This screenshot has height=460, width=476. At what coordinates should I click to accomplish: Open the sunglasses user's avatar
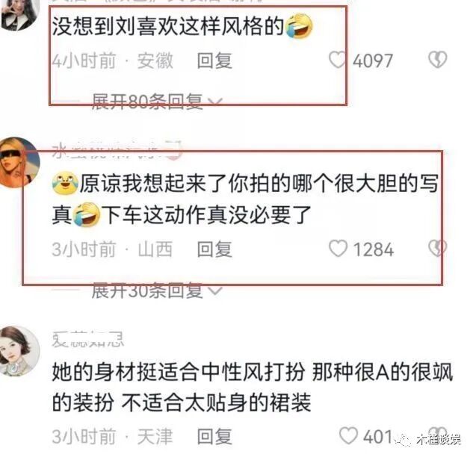[19, 162]
